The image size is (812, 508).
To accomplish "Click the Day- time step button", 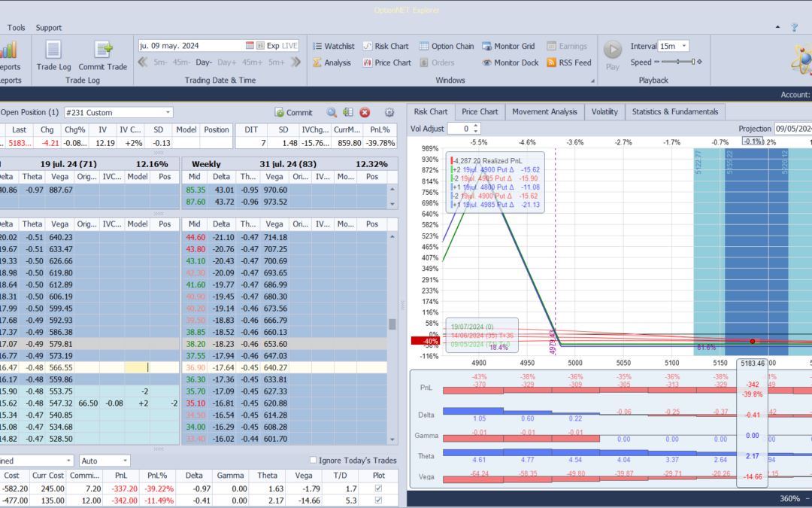I will click(x=204, y=62).
